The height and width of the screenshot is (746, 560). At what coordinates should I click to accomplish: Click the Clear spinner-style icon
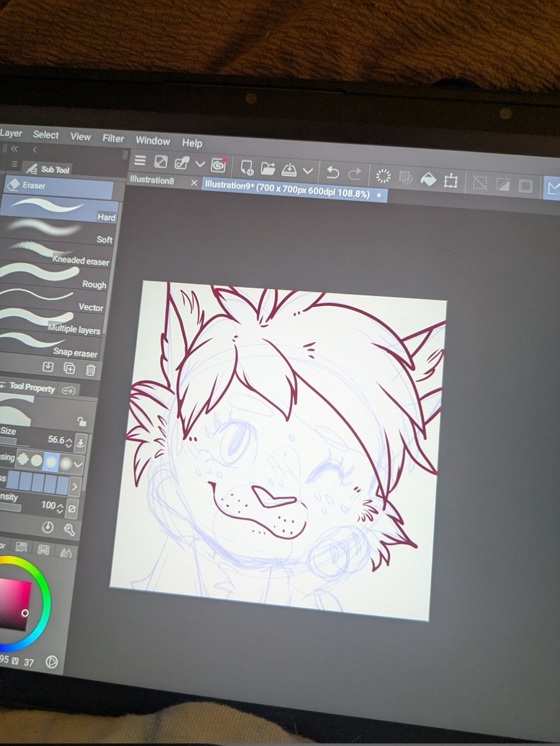click(x=383, y=176)
